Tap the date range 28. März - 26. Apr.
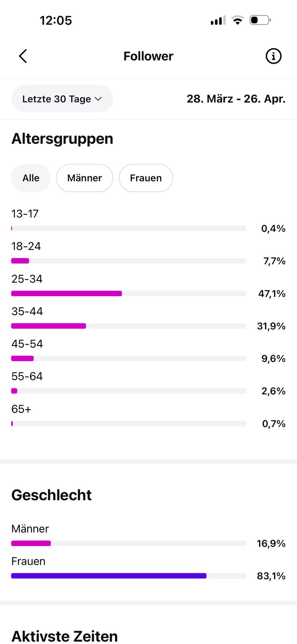The image size is (297, 644). (x=236, y=99)
